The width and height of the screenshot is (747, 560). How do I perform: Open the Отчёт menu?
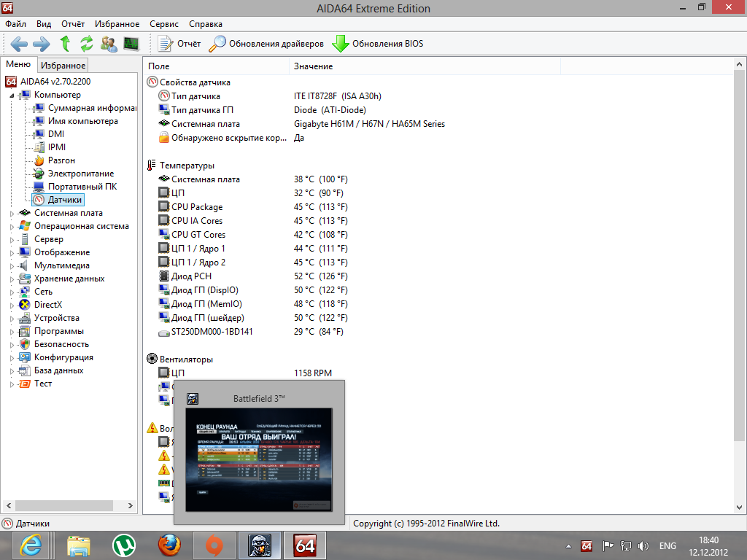[73, 24]
